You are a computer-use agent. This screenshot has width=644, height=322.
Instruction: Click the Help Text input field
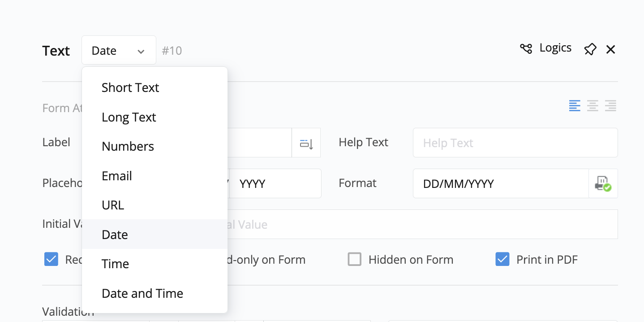pyautogui.click(x=515, y=143)
